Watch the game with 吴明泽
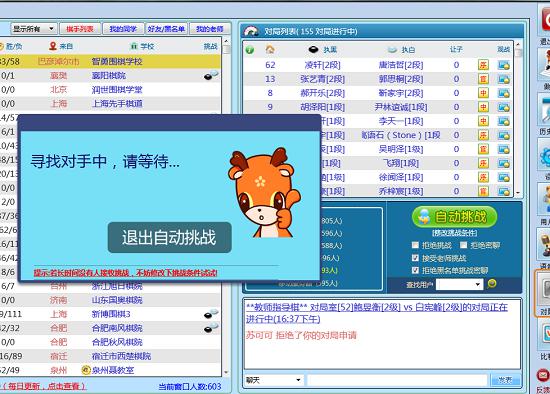 pos(503,149)
